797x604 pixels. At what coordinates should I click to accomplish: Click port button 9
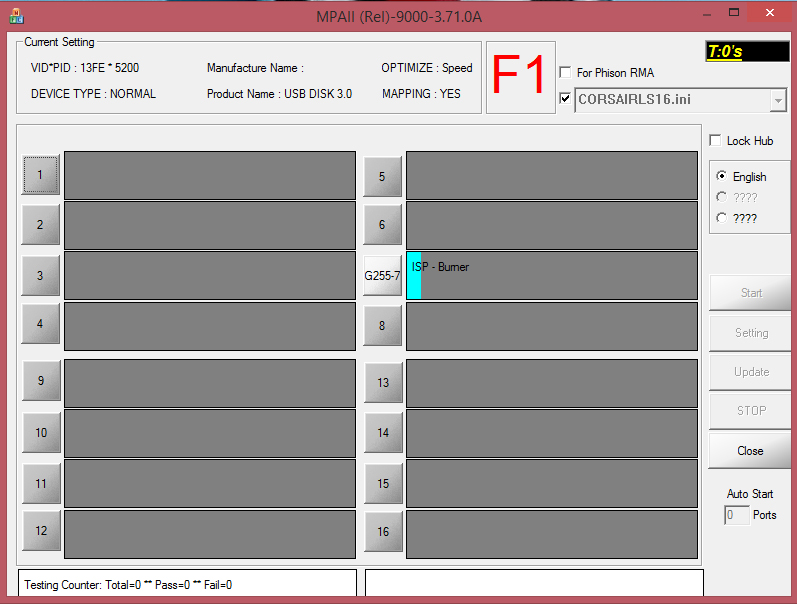pos(41,381)
